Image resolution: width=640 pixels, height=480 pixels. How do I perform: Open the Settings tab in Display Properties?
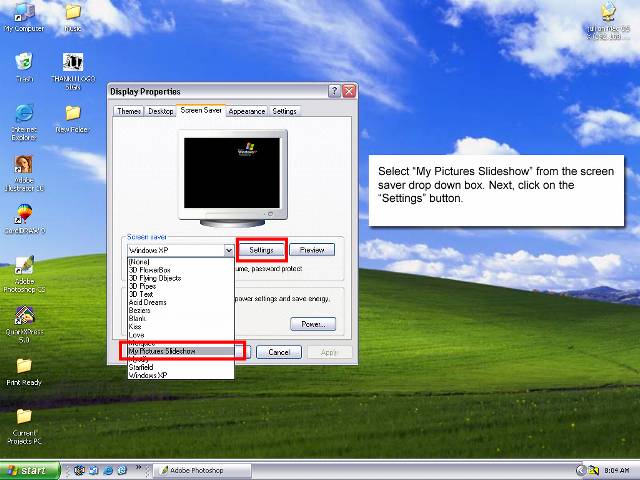coord(284,111)
